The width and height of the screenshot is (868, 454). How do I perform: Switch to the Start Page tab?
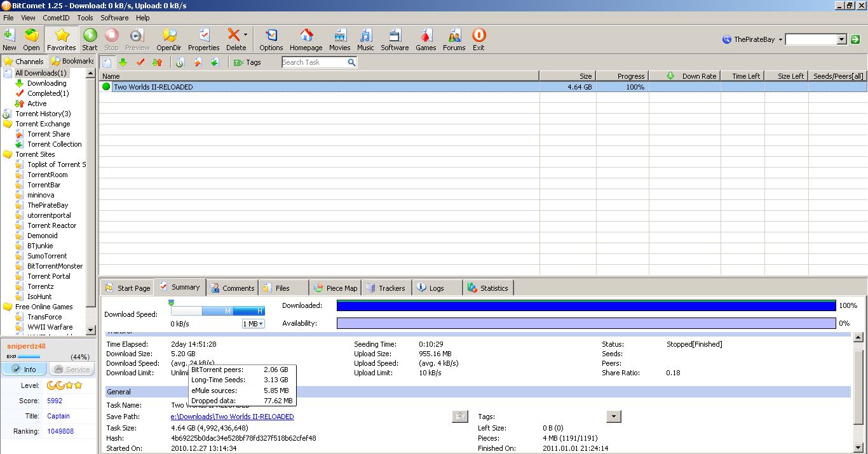[x=128, y=288]
